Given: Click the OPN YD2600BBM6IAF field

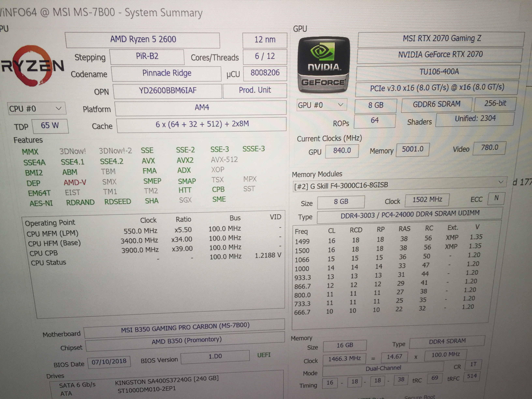Looking at the screenshot, I should (x=167, y=90).
